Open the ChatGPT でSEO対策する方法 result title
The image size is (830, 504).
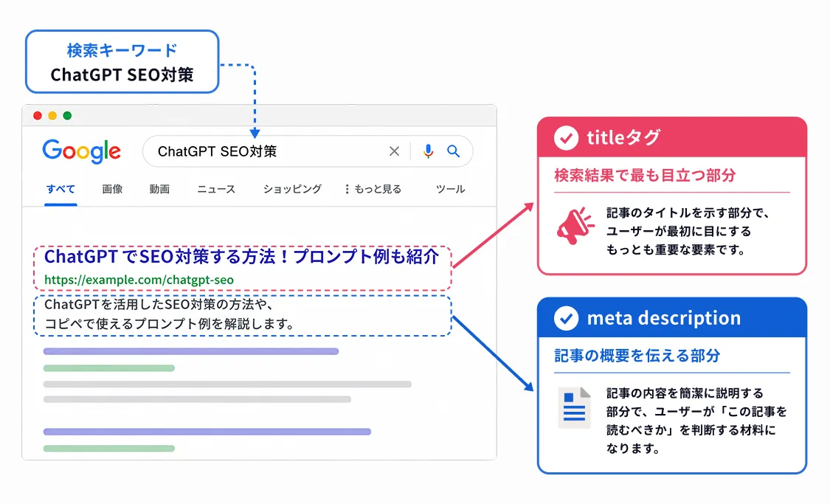tap(241, 257)
